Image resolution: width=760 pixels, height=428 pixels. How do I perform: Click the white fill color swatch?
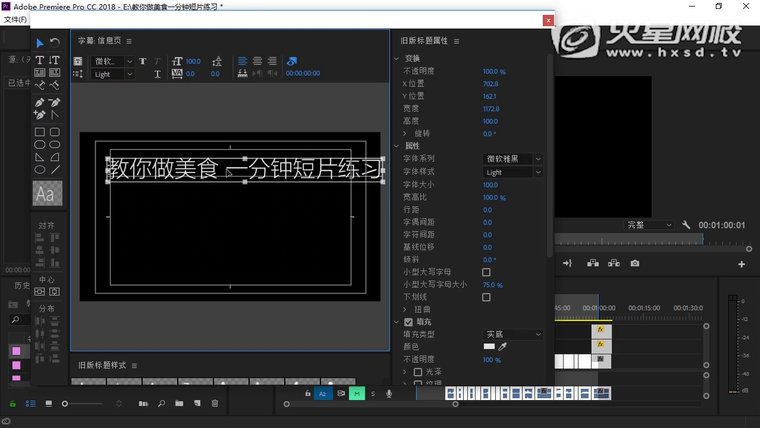point(489,346)
